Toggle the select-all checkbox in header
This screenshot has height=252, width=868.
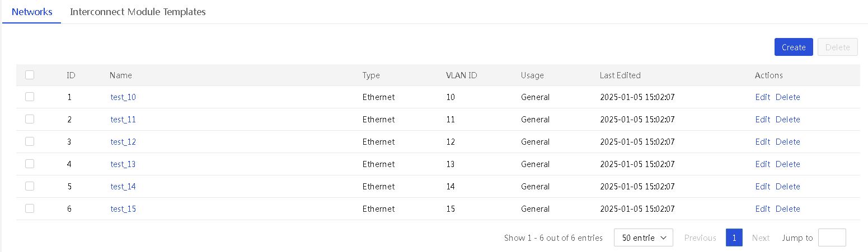[30, 75]
